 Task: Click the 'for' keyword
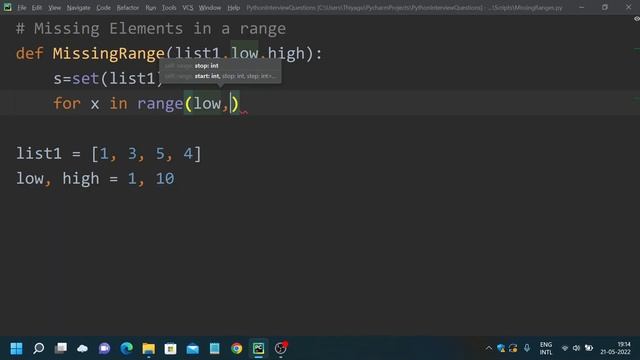67,103
